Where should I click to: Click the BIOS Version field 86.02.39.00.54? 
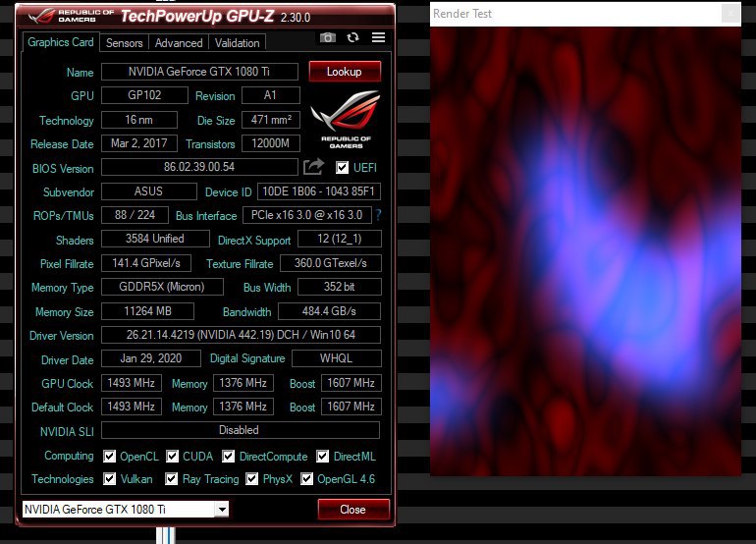click(199, 167)
